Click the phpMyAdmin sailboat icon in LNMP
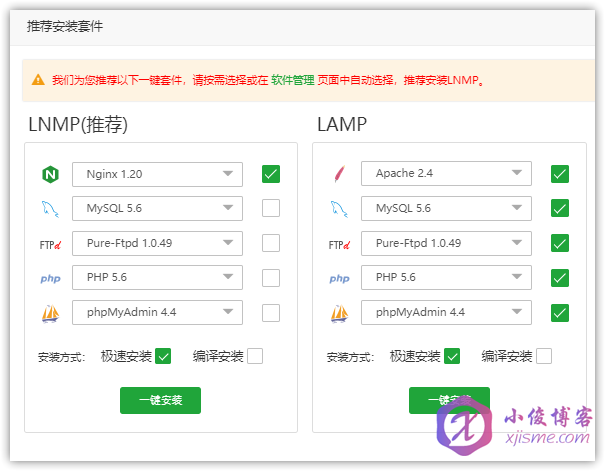 point(51,313)
